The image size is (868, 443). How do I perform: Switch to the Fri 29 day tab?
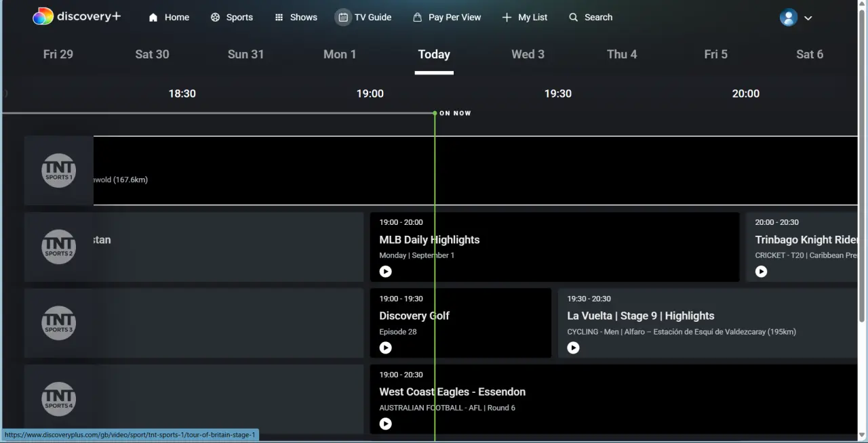pyautogui.click(x=58, y=54)
